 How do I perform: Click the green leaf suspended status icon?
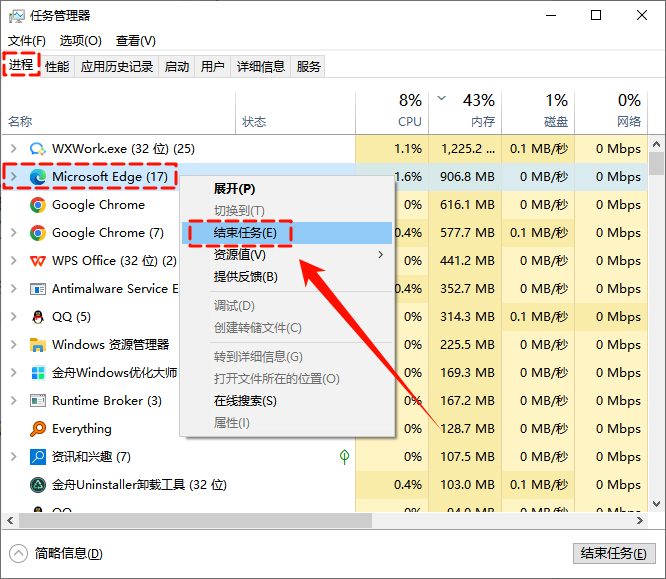344,457
